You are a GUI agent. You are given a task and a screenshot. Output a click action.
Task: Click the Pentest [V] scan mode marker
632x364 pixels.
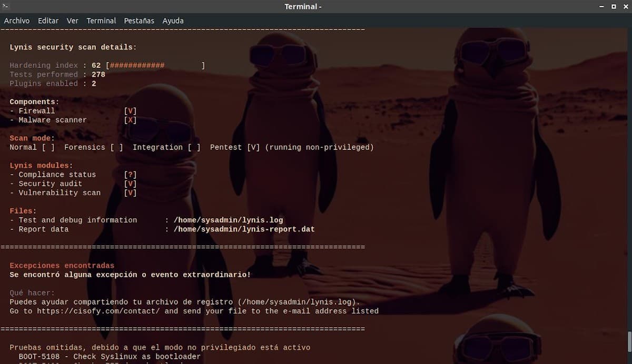[x=253, y=147]
